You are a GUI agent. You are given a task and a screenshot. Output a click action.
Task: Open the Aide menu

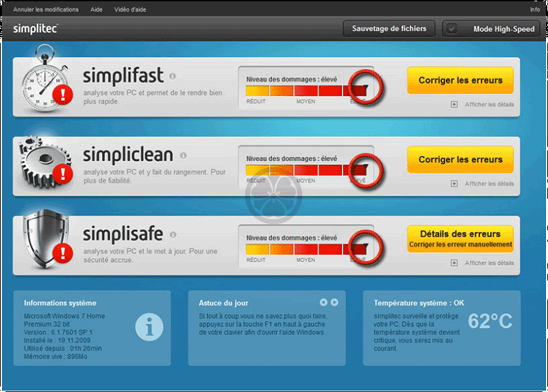(96, 10)
